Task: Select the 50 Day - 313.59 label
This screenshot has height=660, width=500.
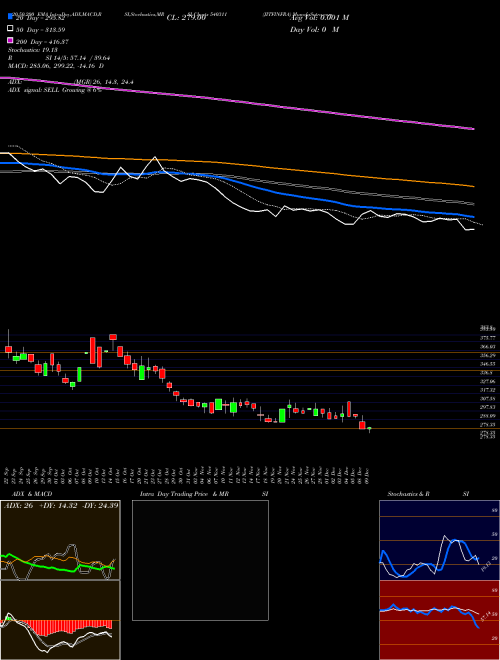Action: [42, 30]
